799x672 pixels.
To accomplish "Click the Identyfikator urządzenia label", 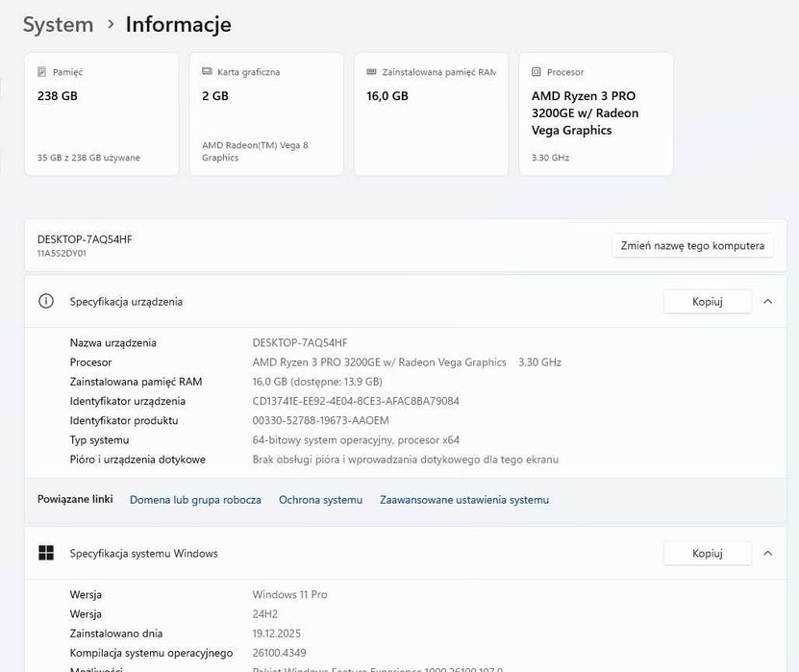I will pyautogui.click(x=127, y=401).
